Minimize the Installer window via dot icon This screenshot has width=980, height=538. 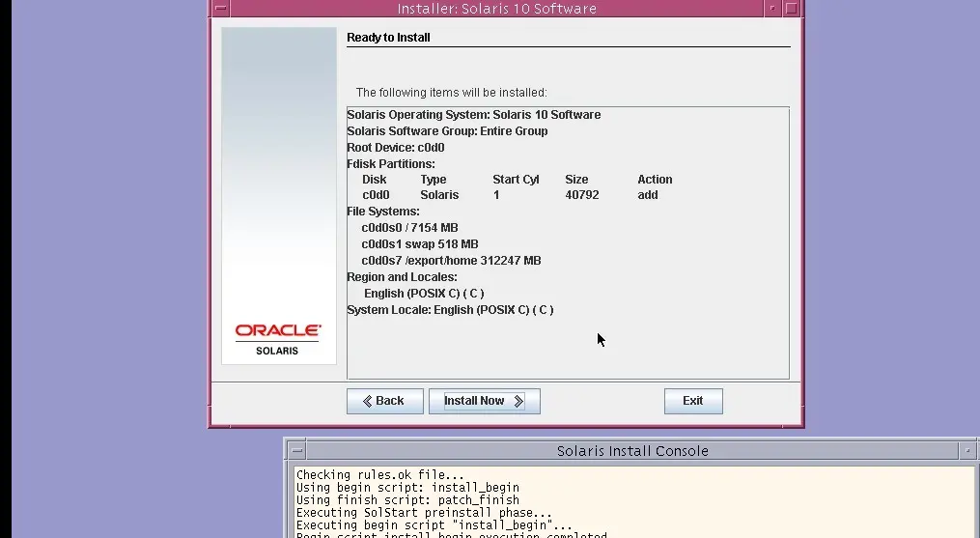coord(772,8)
